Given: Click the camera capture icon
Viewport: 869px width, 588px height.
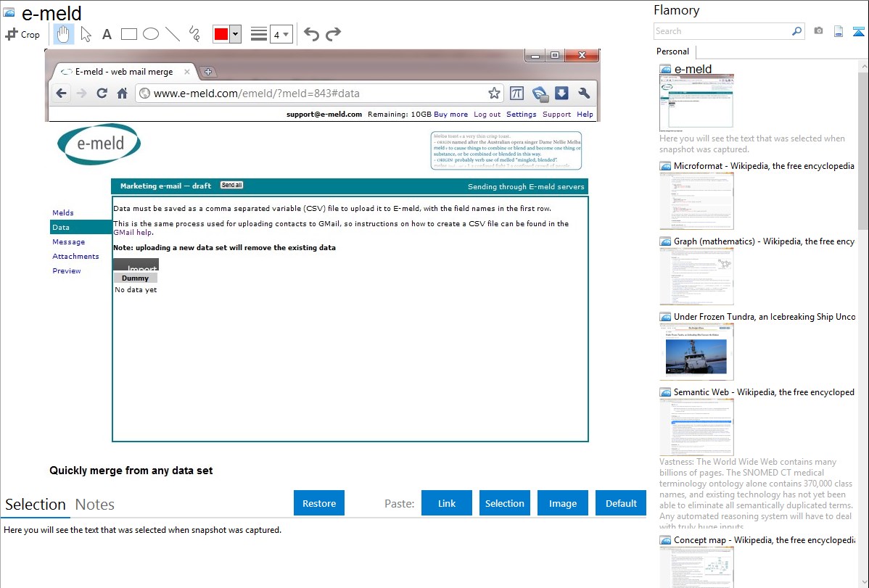Looking at the screenshot, I should point(818,31).
